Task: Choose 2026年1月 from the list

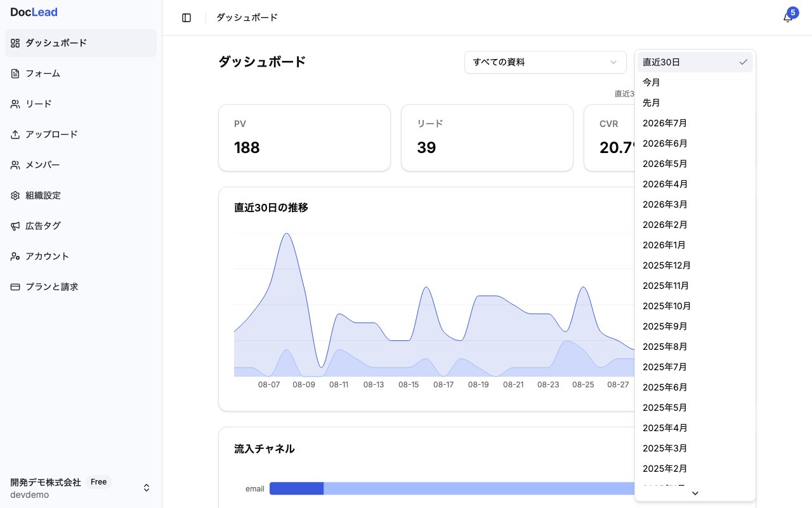Action: 695,245
